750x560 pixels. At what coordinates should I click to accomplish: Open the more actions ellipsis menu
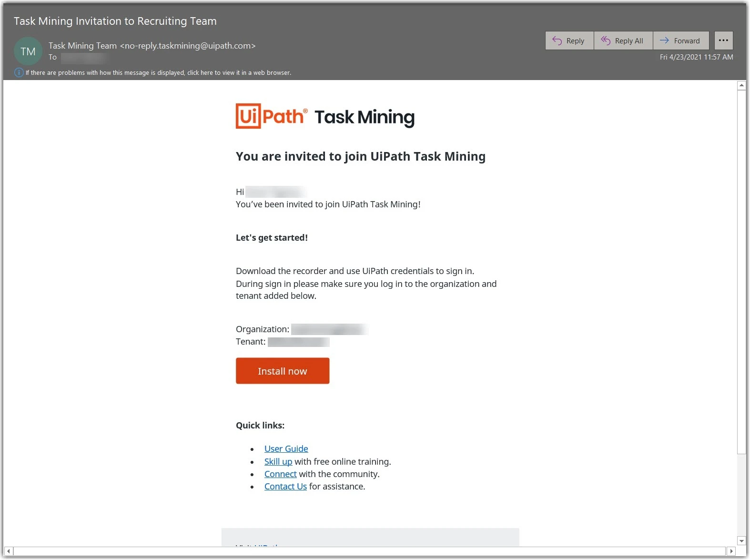click(x=723, y=41)
